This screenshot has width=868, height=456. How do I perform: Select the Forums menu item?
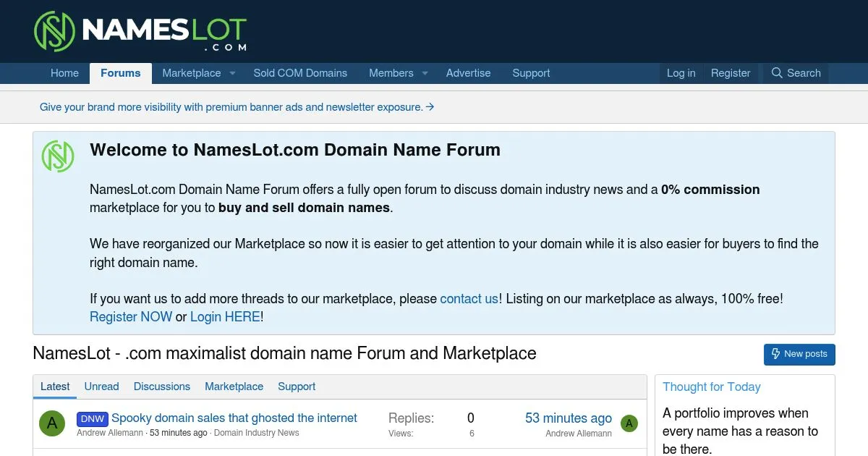coord(121,73)
